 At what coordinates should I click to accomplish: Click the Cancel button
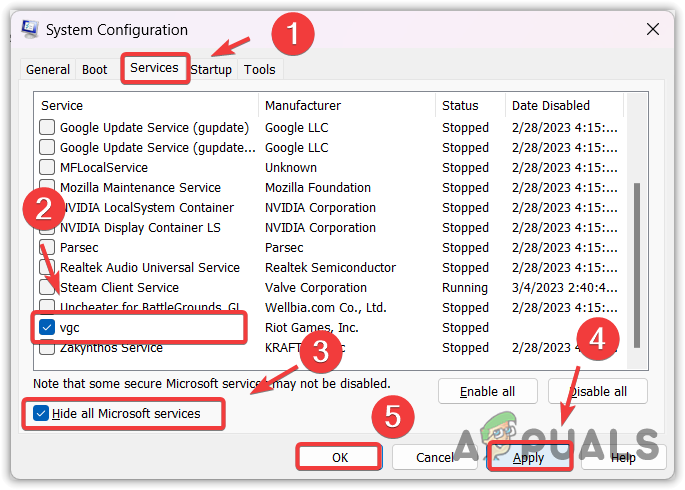tap(435, 457)
